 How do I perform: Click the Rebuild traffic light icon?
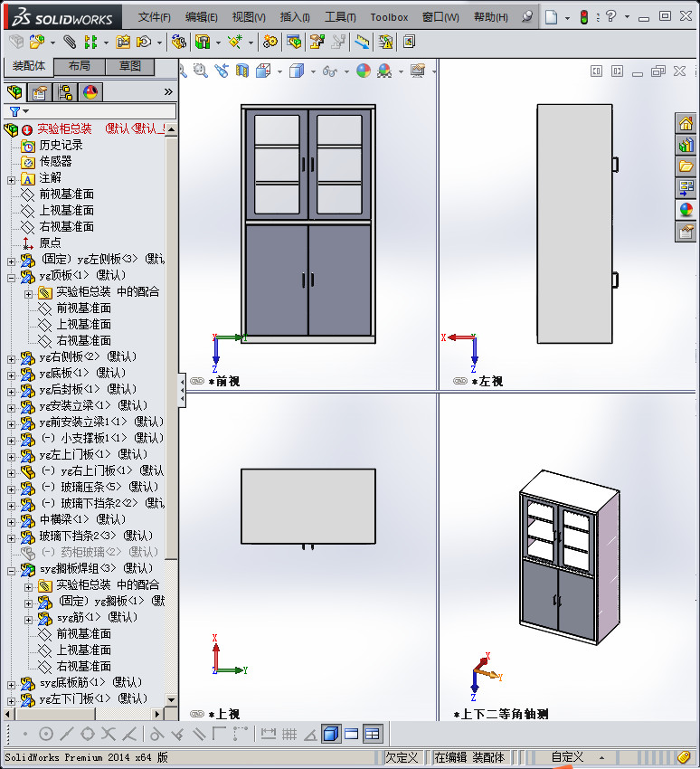coord(584,17)
